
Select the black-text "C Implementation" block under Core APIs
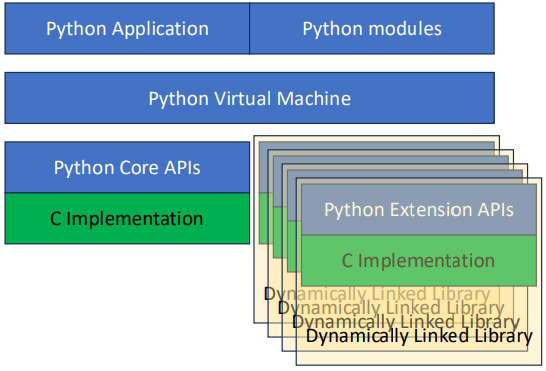(127, 218)
